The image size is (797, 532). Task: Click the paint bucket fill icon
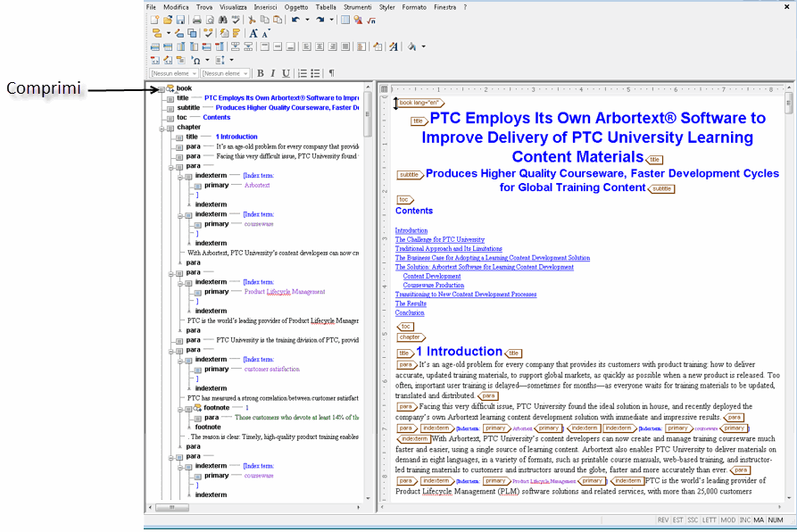pos(411,46)
